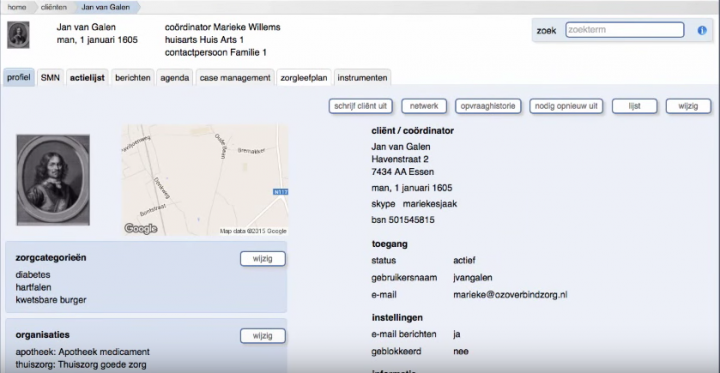The height and width of the screenshot is (373, 720).
Task: Click the status value actief
Action: point(464,260)
